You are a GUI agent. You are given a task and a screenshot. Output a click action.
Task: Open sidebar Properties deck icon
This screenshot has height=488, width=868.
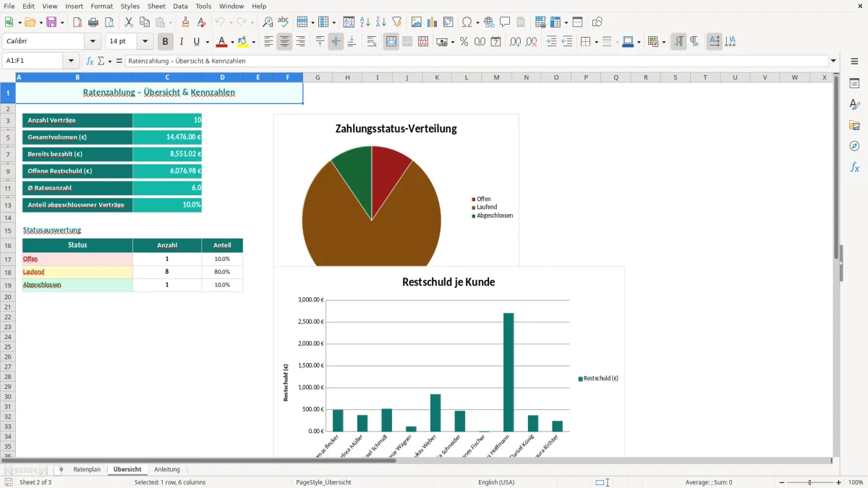click(x=854, y=84)
